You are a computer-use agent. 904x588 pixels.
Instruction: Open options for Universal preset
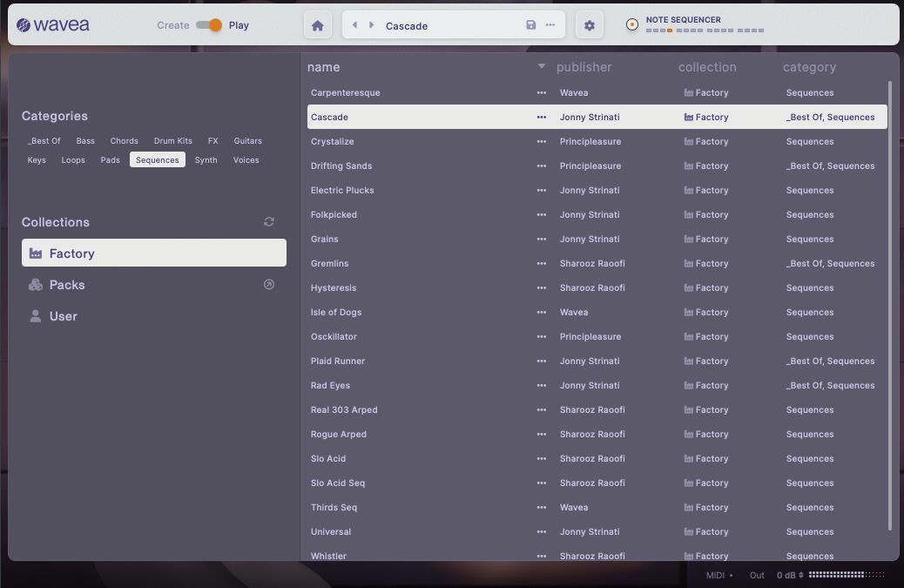coord(542,532)
